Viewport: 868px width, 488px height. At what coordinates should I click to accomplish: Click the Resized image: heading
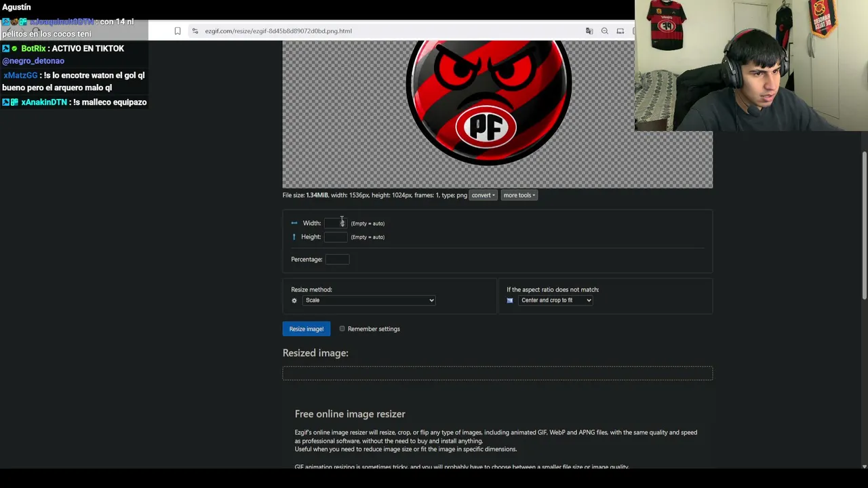(x=315, y=353)
